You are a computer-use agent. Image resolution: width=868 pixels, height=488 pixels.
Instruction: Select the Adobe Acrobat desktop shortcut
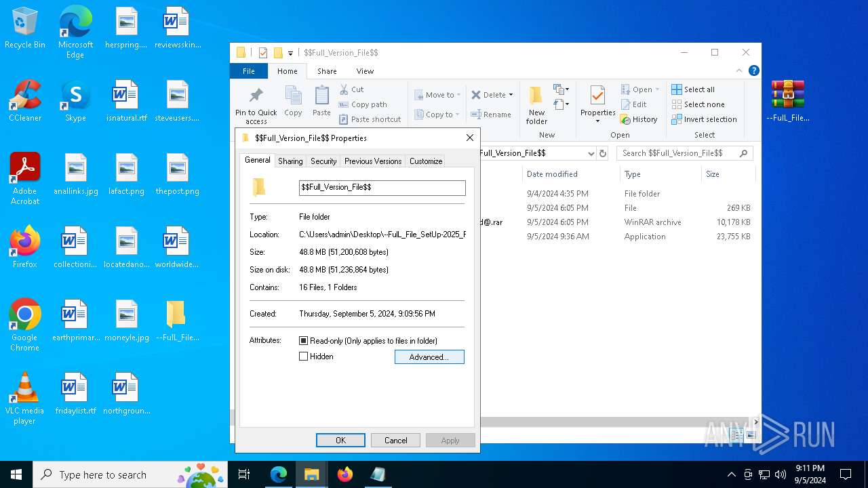point(25,178)
